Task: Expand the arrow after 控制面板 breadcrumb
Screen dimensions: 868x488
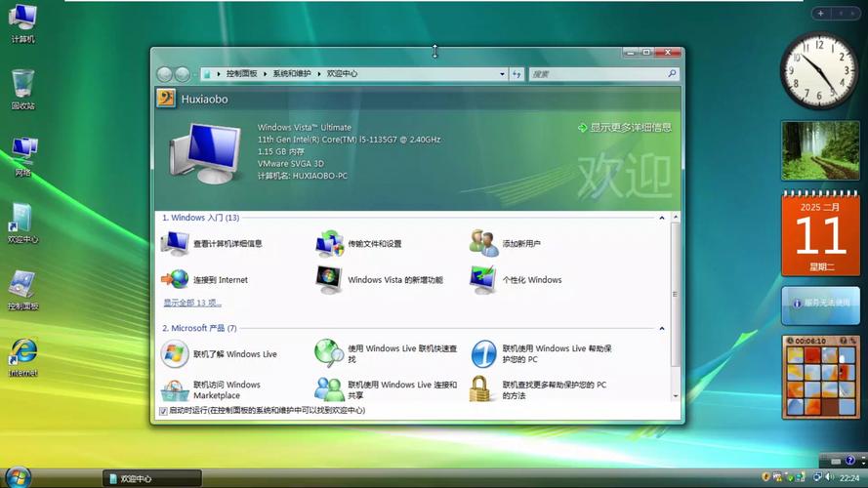Action: (x=265, y=73)
